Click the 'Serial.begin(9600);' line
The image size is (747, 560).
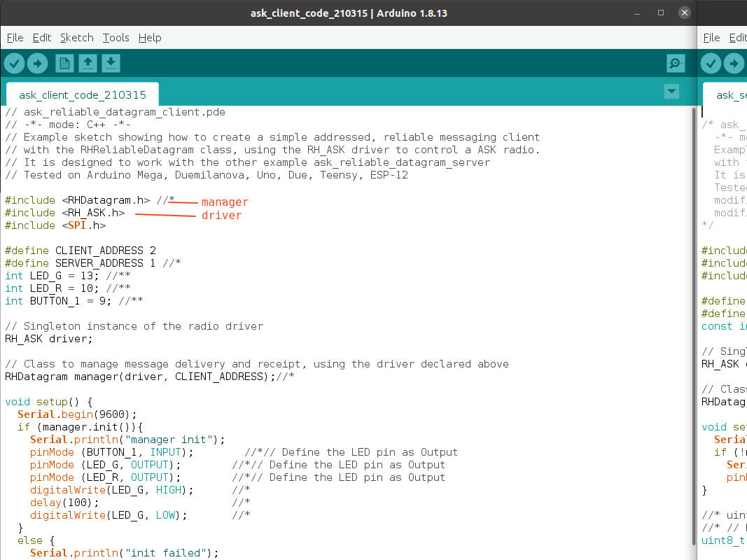[77, 414]
